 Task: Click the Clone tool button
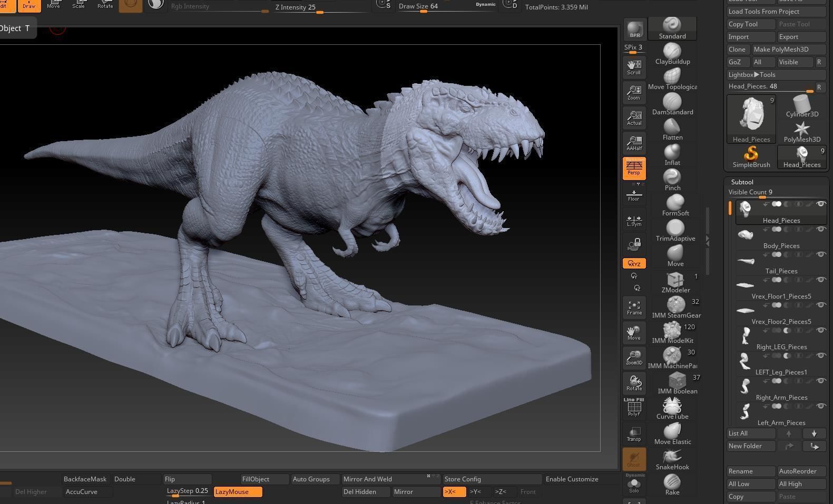click(738, 50)
